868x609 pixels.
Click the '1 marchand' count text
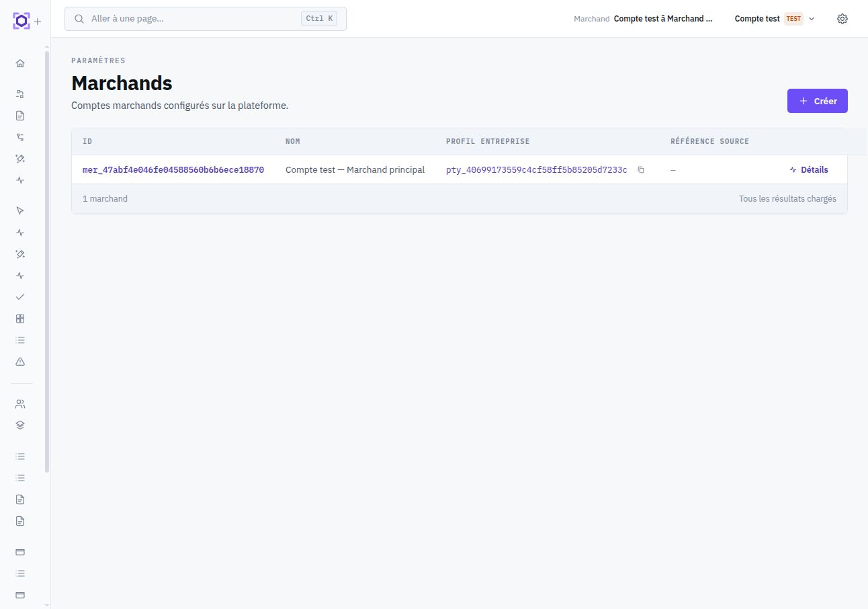tap(105, 199)
